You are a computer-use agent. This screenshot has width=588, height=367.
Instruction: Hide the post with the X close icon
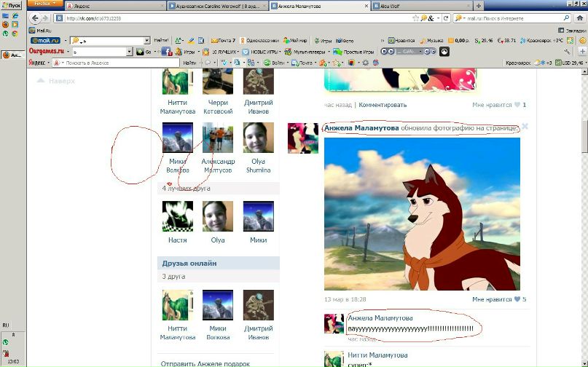pyautogui.click(x=525, y=126)
